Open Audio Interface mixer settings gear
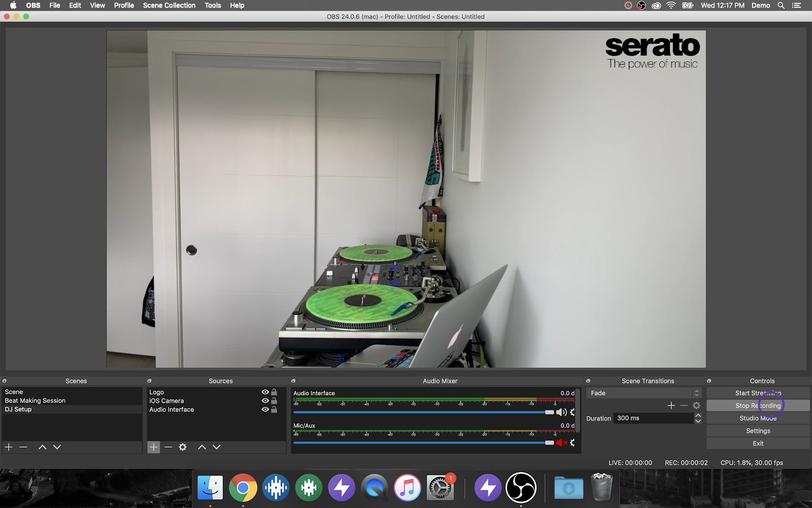This screenshot has height=508, width=812. point(572,412)
